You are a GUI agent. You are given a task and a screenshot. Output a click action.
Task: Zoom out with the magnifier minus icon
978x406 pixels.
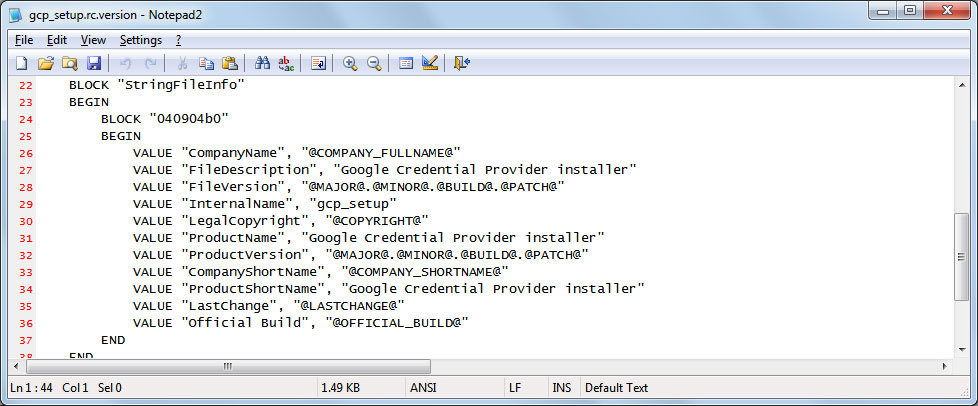coord(374,63)
